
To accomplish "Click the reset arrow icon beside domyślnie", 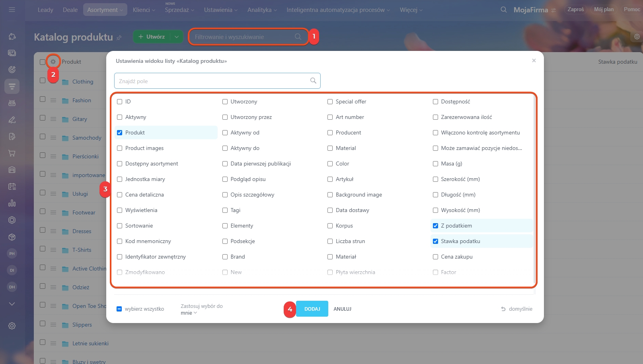I will [x=503, y=309].
